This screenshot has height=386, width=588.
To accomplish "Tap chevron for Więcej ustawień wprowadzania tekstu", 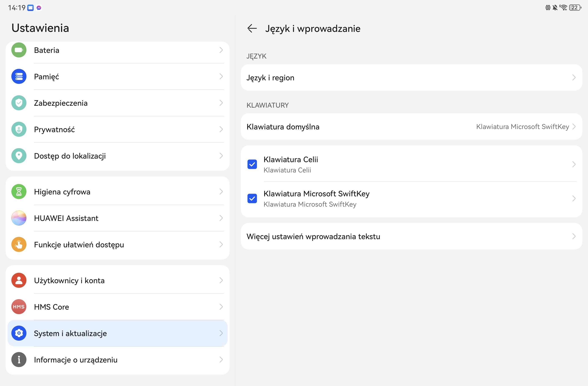I will pyautogui.click(x=574, y=236).
